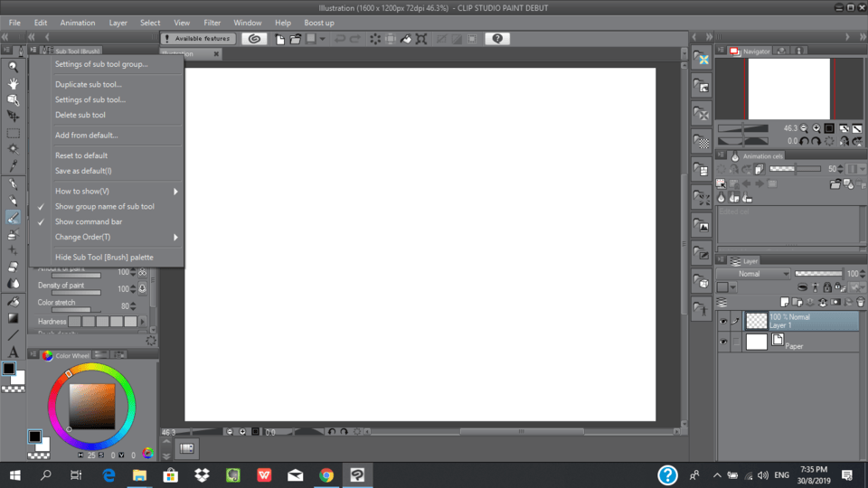This screenshot has height=488, width=868.
Task: Click Duplicate sub tool menu entry
Action: coord(88,84)
